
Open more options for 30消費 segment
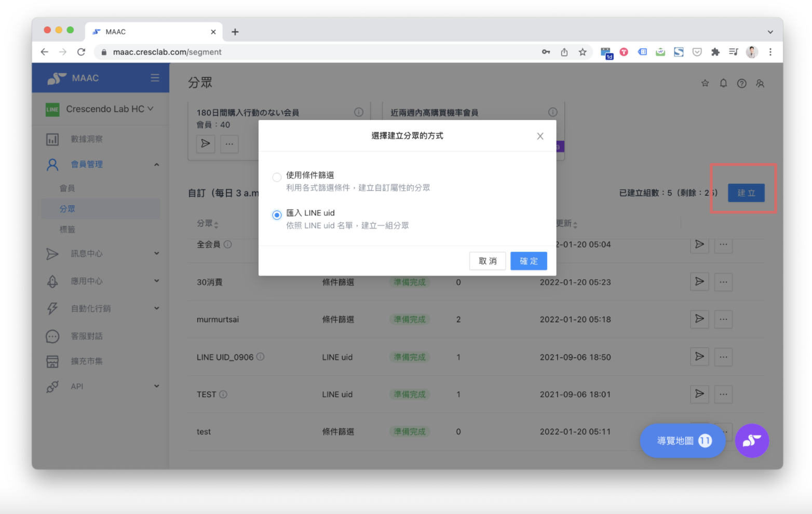point(723,282)
